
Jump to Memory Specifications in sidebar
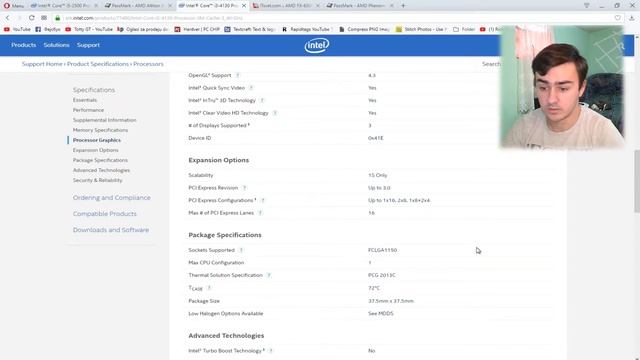click(x=100, y=130)
